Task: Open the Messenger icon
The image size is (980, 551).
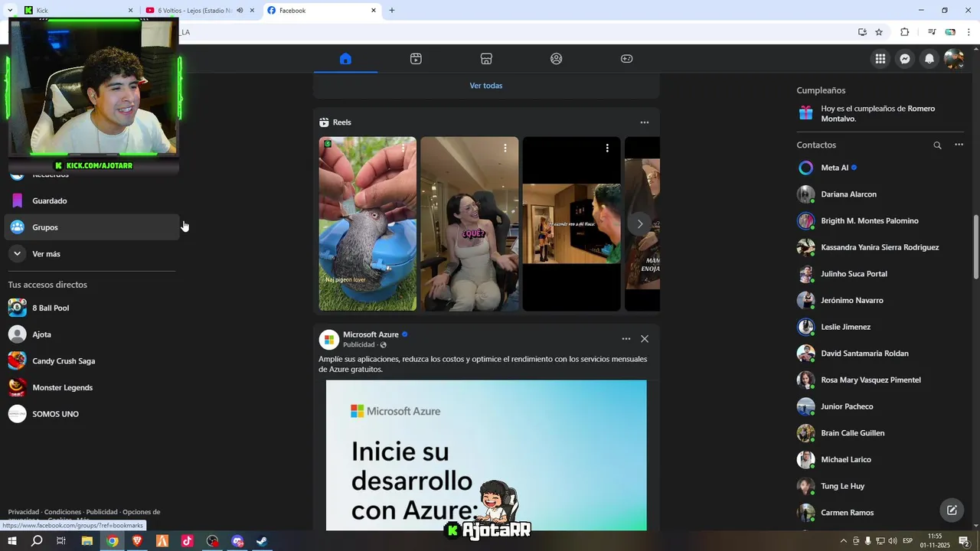Action: tap(905, 59)
